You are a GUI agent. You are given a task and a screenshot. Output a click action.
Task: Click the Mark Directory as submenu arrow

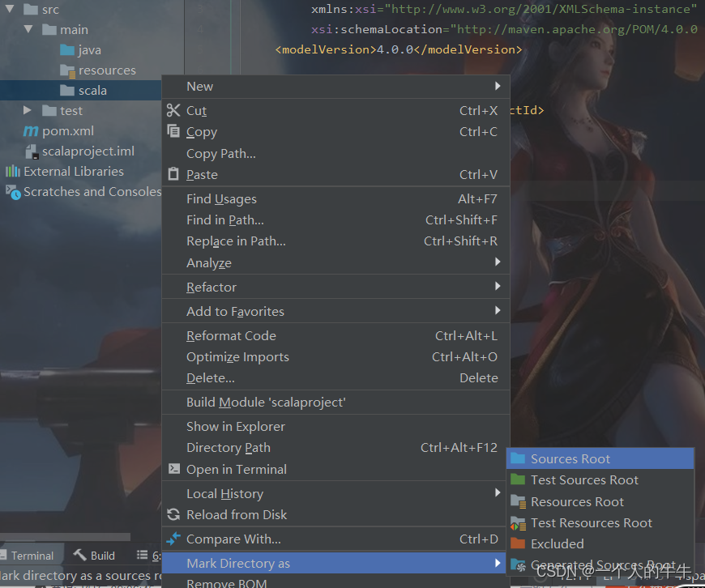(498, 563)
